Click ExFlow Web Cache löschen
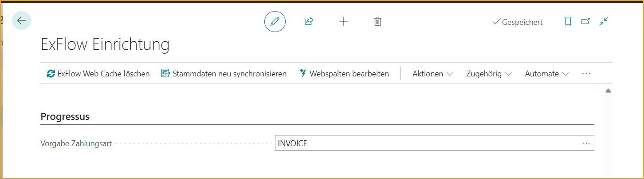The height and width of the screenshot is (179, 644). click(98, 74)
